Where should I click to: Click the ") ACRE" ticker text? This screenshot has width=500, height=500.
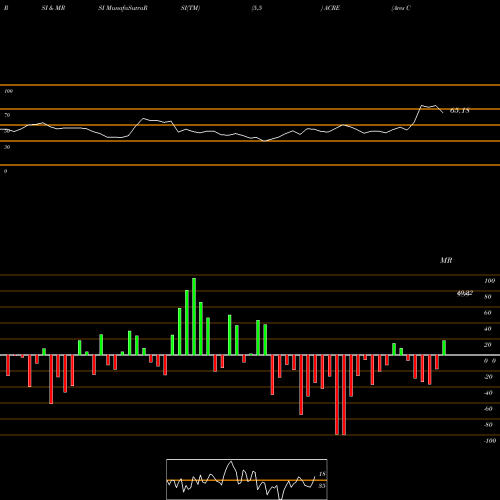(330, 8)
